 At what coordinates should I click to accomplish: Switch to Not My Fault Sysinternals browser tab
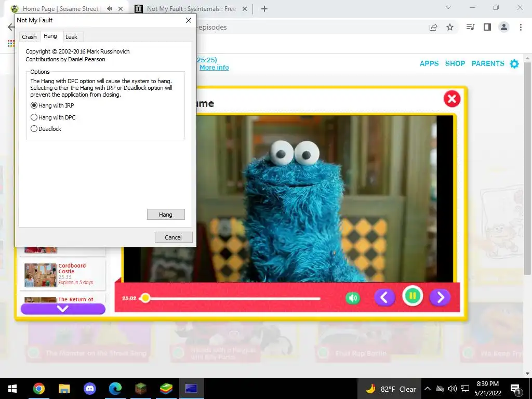pos(191,9)
